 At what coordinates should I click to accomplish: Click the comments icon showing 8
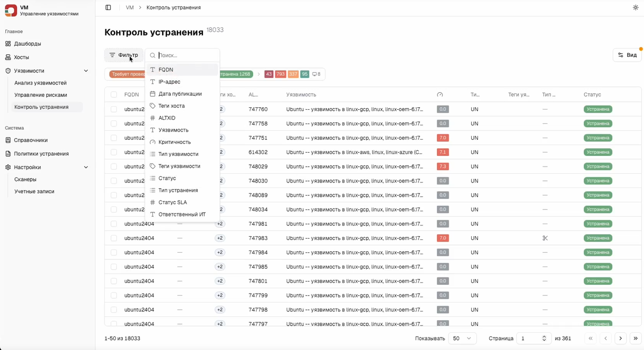316,74
